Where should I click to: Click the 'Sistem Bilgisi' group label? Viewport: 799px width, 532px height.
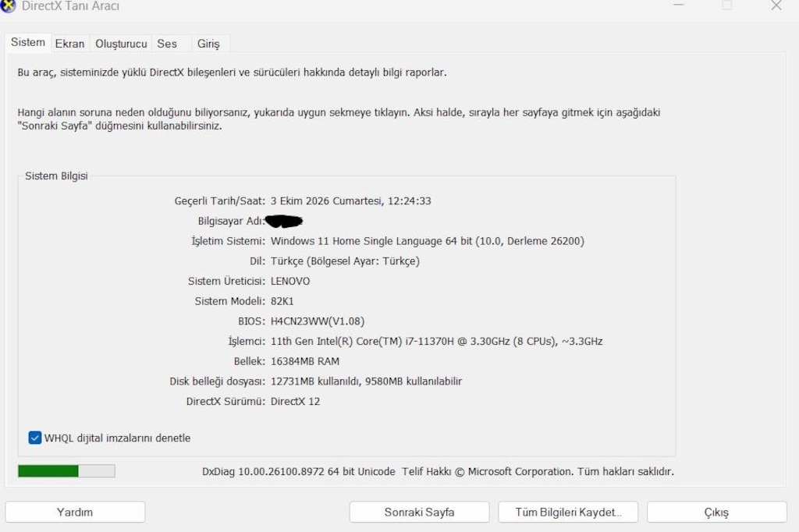click(56, 176)
